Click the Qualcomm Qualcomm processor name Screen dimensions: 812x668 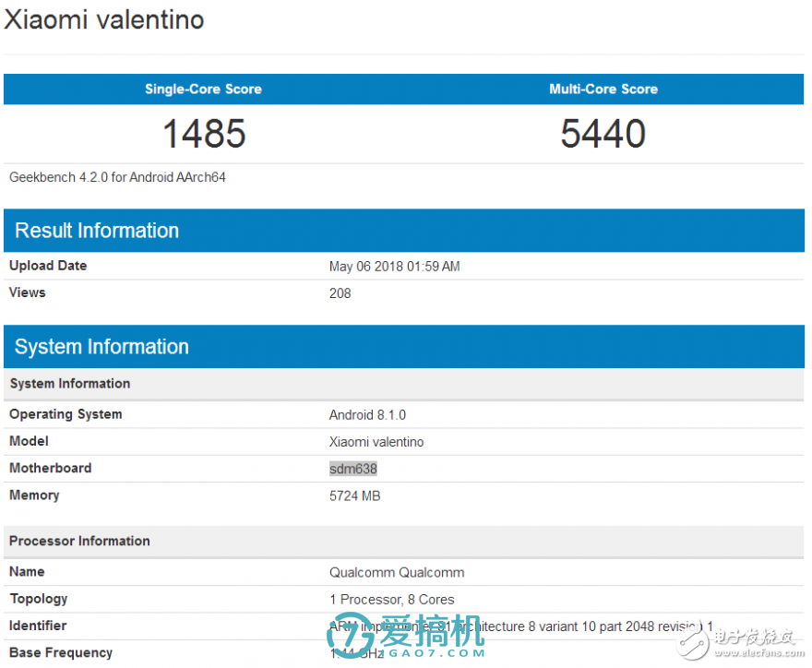(x=397, y=573)
